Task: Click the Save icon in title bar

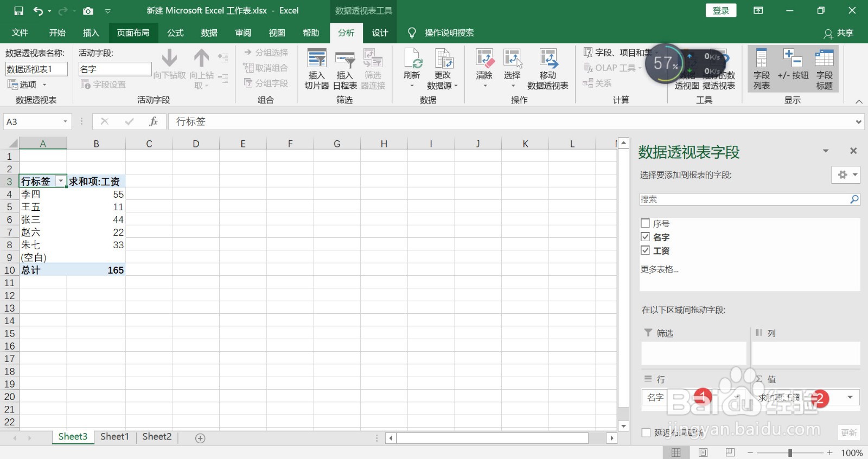Action: click(x=18, y=11)
